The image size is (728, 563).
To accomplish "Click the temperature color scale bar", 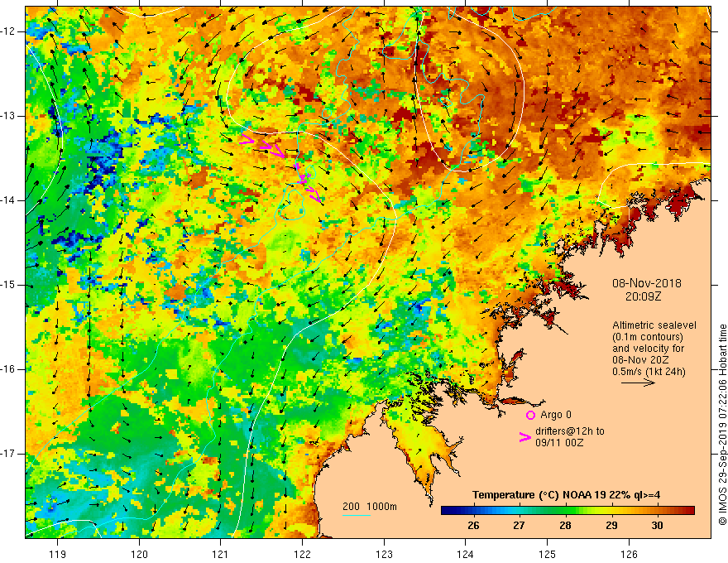I will point(568,511).
